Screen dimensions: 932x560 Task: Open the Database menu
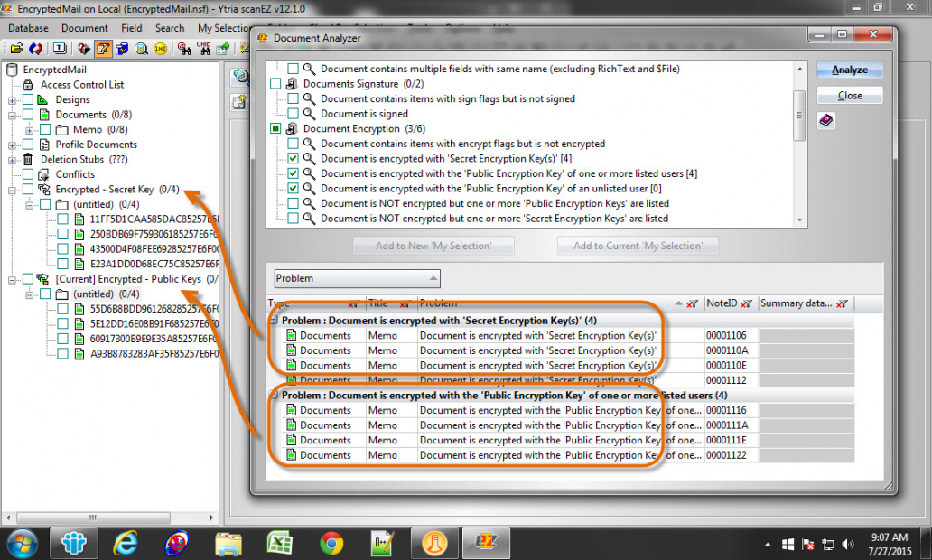click(28, 28)
